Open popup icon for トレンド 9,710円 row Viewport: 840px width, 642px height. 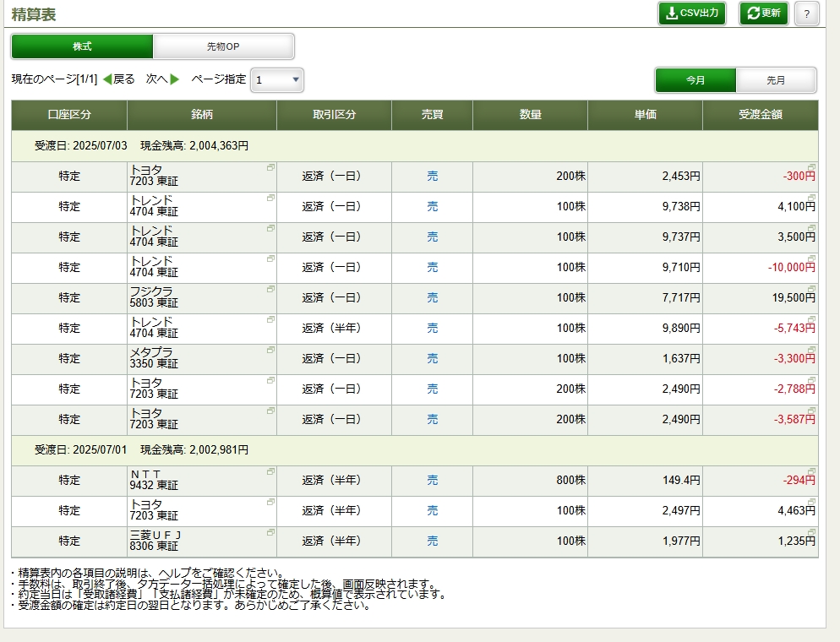coord(270,259)
